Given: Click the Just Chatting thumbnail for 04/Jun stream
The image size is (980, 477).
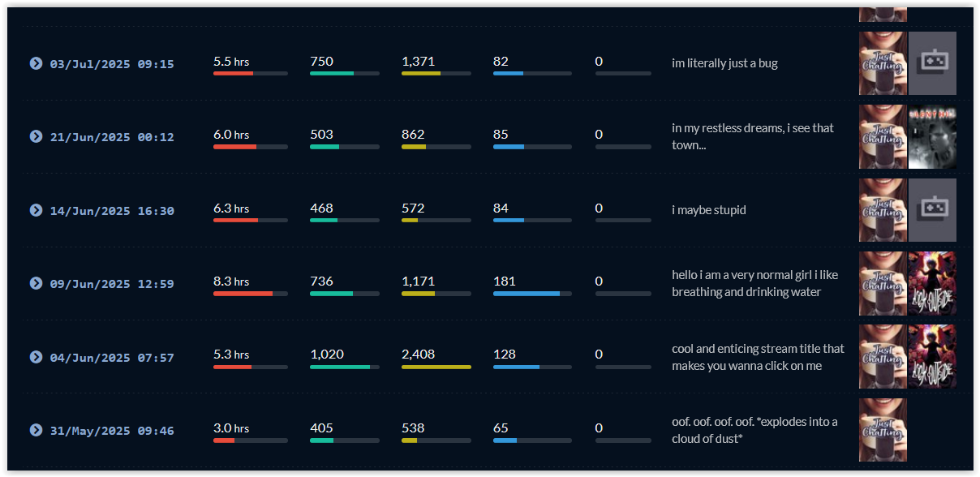Looking at the screenshot, I should pyautogui.click(x=883, y=357).
